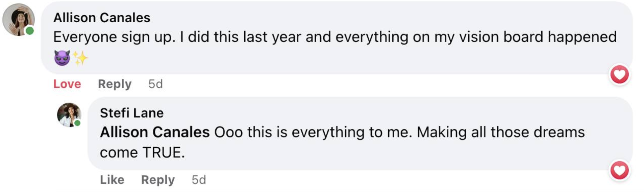
Task: Open the Stefi Lane author name link
Action: click(131, 113)
